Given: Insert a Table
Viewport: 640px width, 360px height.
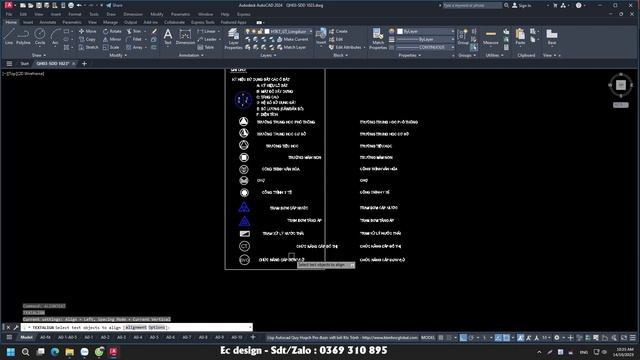Looking at the screenshot, I should click(x=206, y=47).
